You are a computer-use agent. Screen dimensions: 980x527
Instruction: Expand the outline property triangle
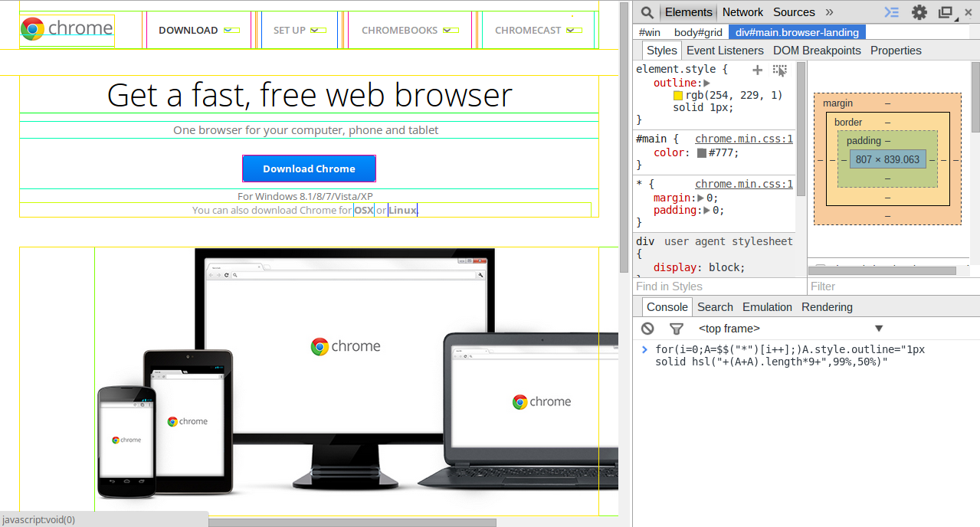coord(706,83)
